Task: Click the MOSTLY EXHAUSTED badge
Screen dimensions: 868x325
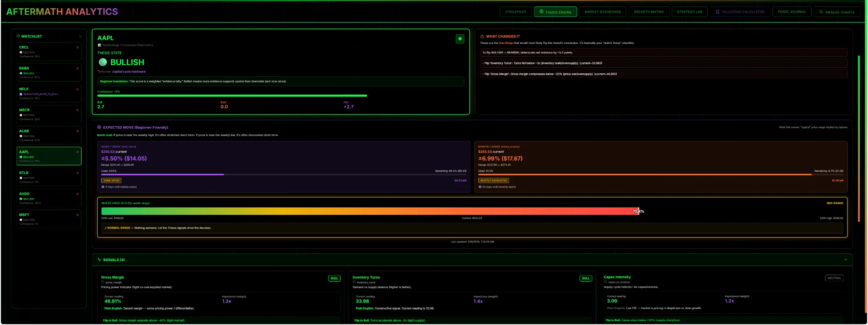Action: click(493, 181)
